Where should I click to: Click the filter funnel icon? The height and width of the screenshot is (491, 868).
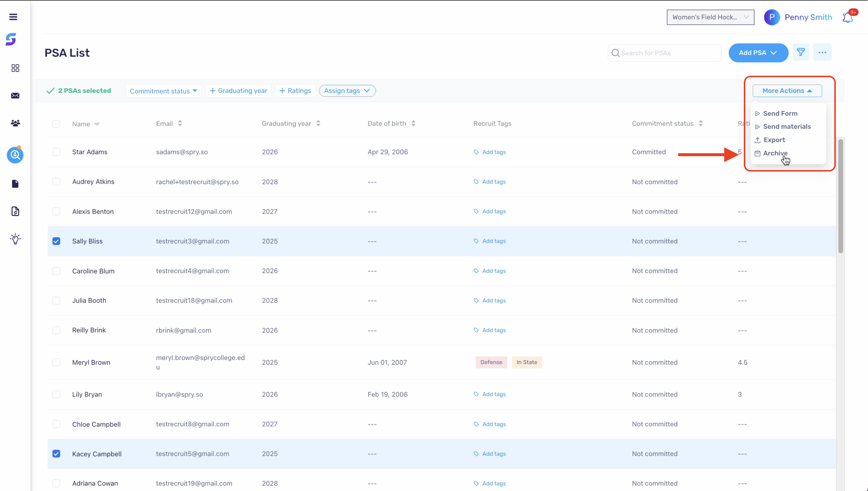801,52
